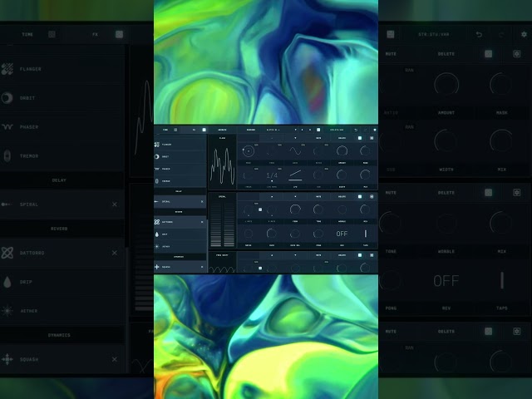Click ANIMATE in center plugin top bar
Image resolution: width=532 pixels, height=399 pixels.
coord(222,130)
